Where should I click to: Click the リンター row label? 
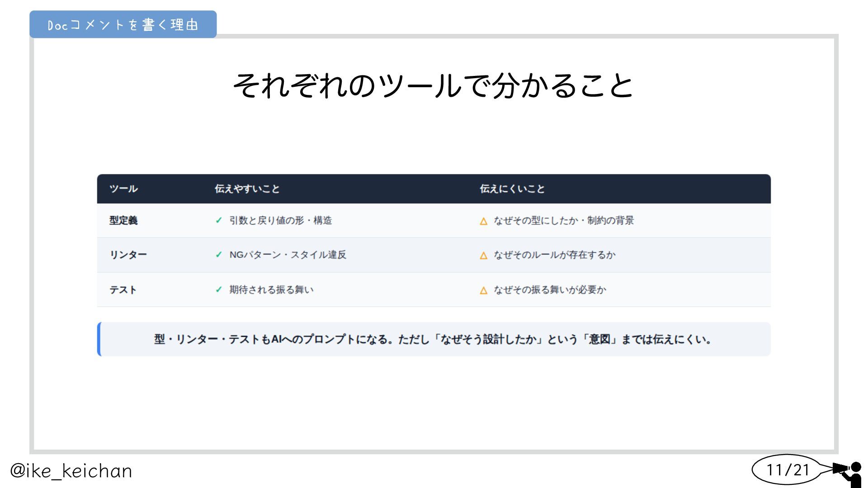coord(128,255)
